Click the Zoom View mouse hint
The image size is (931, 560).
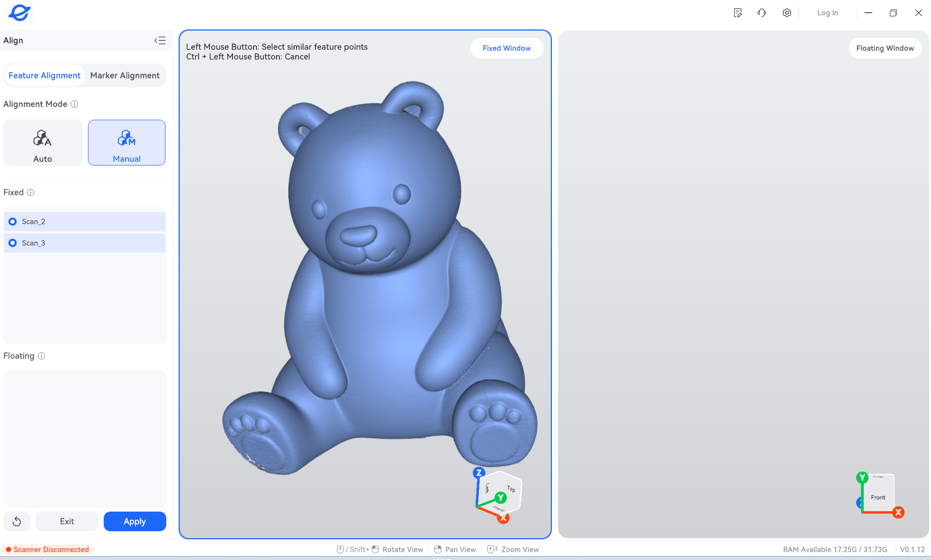coord(513,549)
